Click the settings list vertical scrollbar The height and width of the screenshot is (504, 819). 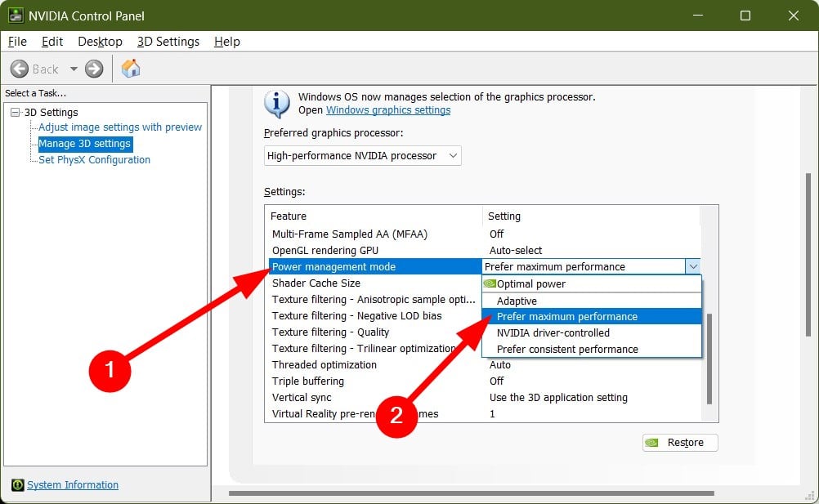pos(709,359)
